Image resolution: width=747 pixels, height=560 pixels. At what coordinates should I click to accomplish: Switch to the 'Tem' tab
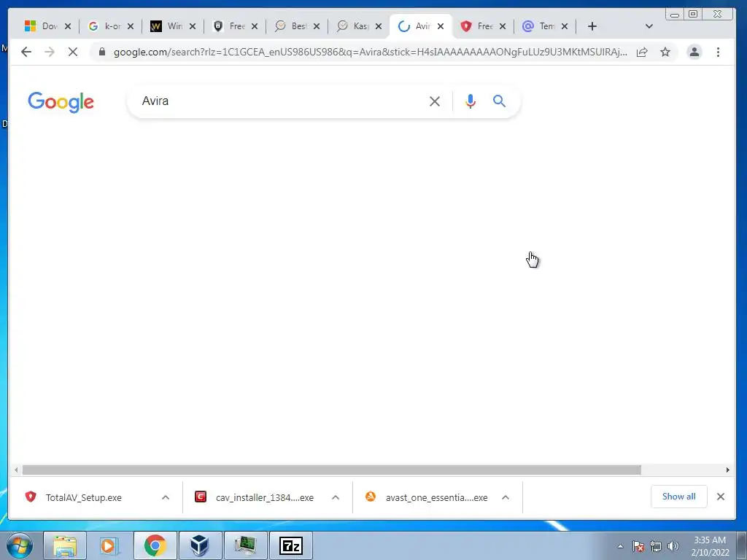point(540,26)
